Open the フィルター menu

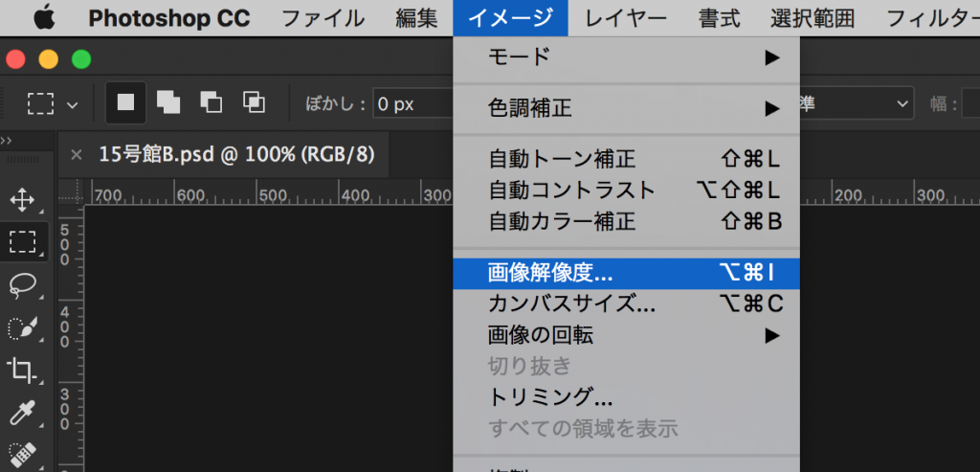point(933,18)
